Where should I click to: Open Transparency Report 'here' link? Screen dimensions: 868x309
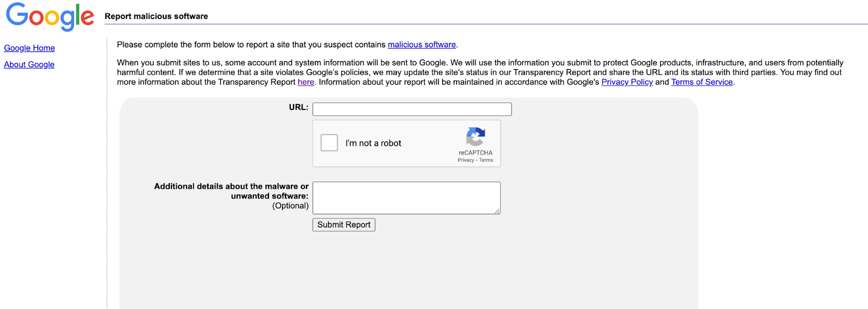coord(306,82)
